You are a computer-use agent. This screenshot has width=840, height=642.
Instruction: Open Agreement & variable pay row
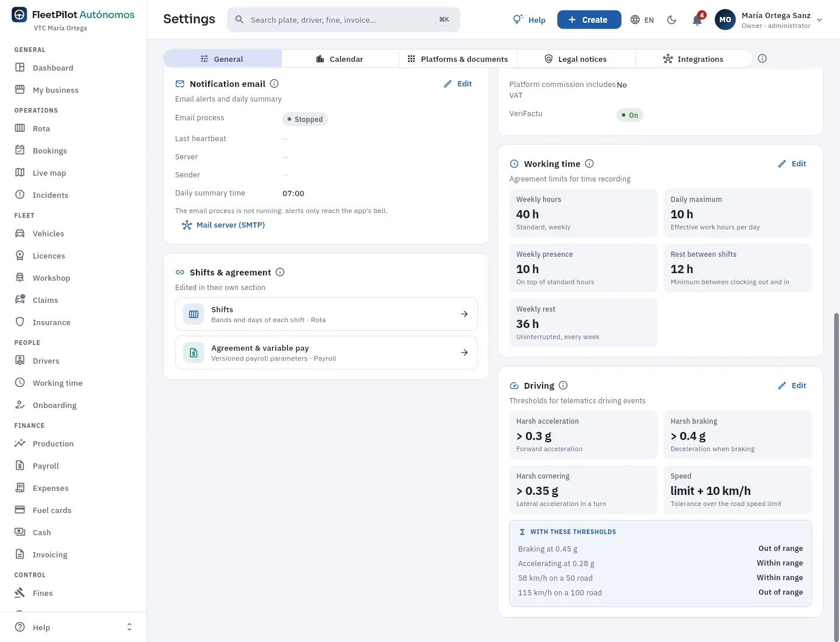click(x=326, y=353)
